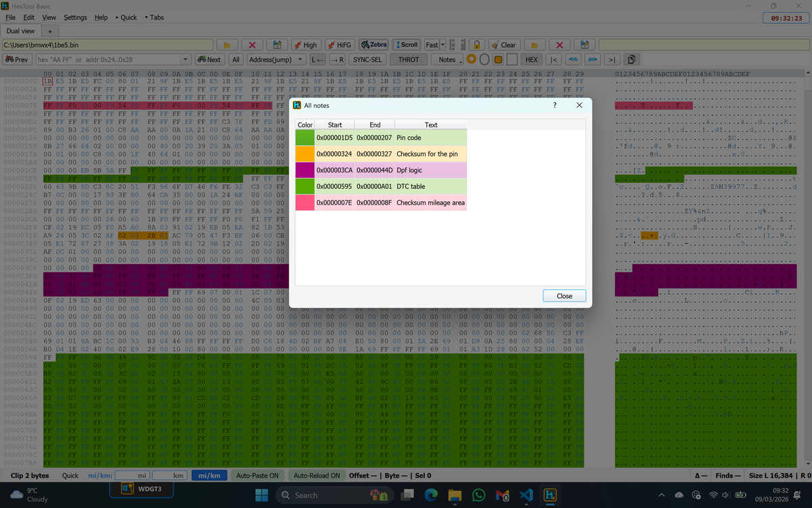812x508 pixels.
Task: Click the copy-to-clipboard icon near HEX controls
Action: [x=631, y=60]
